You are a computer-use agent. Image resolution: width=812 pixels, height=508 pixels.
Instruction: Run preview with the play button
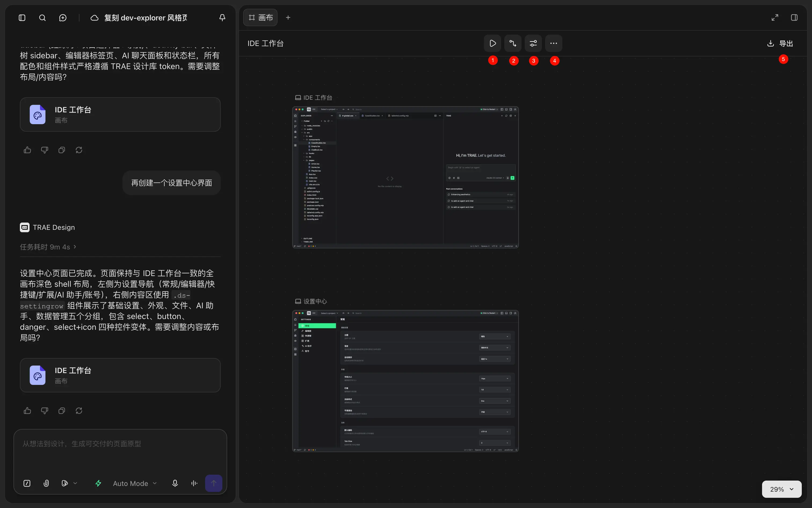pyautogui.click(x=492, y=43)
